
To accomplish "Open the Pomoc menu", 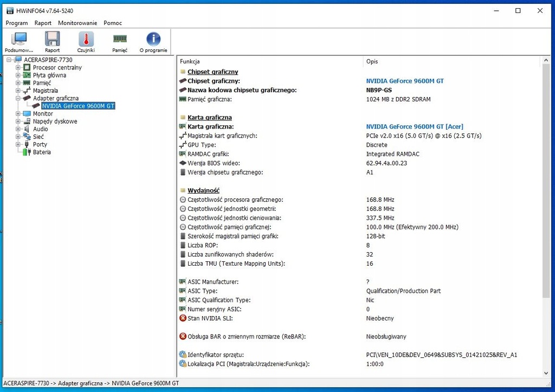I will (113, 23).
